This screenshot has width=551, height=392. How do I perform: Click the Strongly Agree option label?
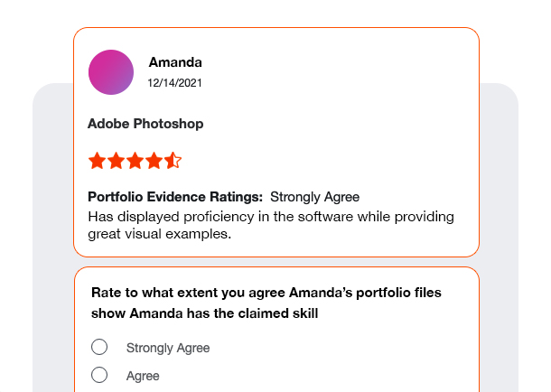(168, 348)
